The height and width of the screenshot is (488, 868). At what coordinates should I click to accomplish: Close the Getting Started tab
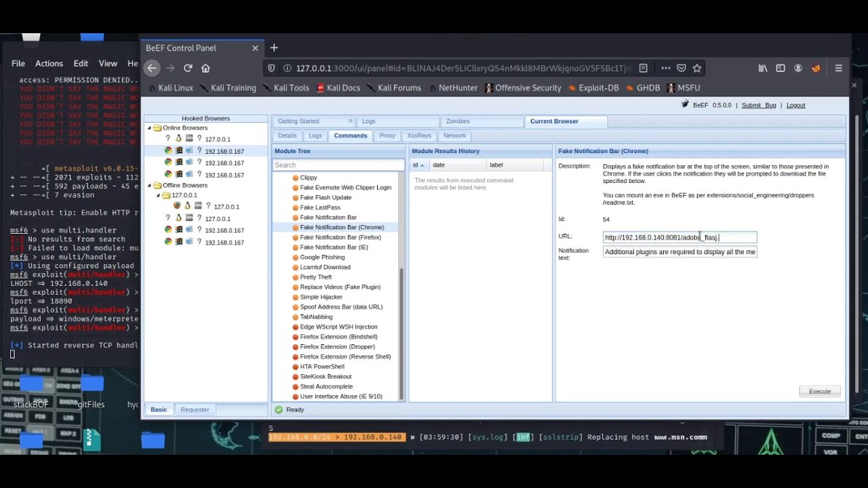point(351,121)
